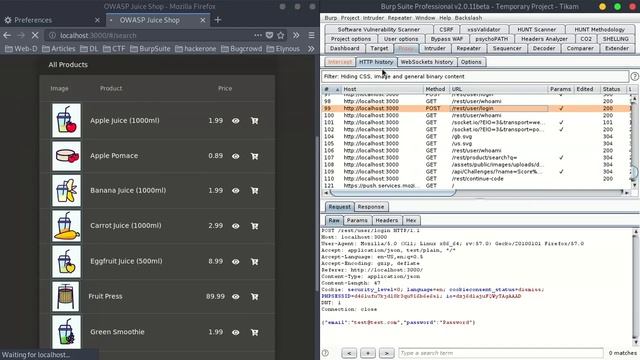Open the Software Vulnerability Scanner tab

click(x=378, y=29)
